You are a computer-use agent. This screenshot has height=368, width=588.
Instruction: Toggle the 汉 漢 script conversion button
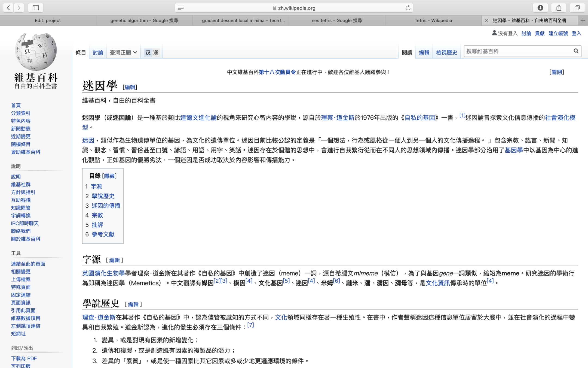[152, 52]
